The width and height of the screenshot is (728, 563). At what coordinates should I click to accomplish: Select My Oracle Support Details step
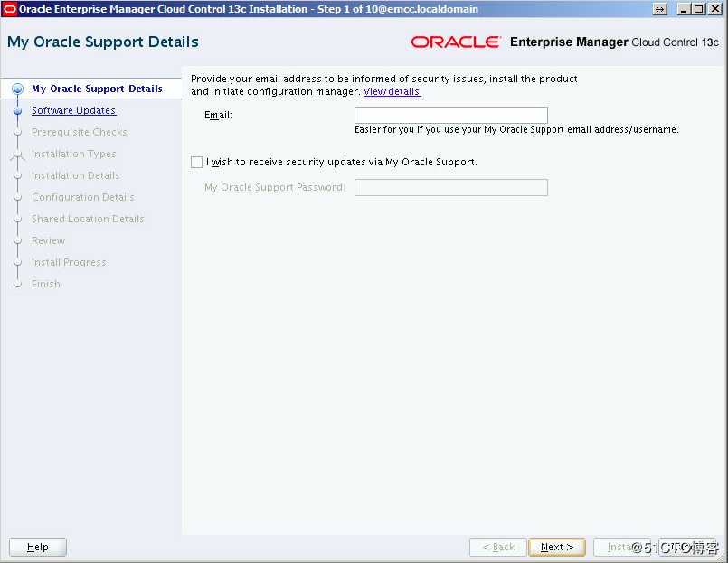click(x=97, y=89)
